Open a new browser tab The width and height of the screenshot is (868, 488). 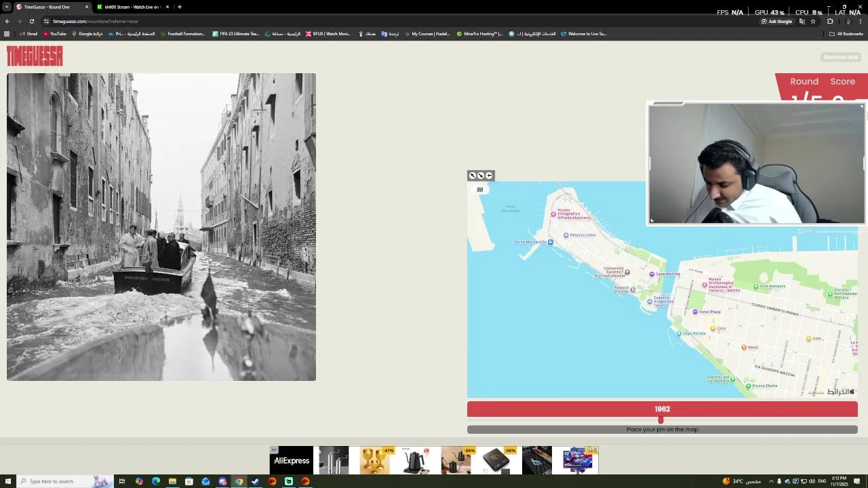point(180,7)
